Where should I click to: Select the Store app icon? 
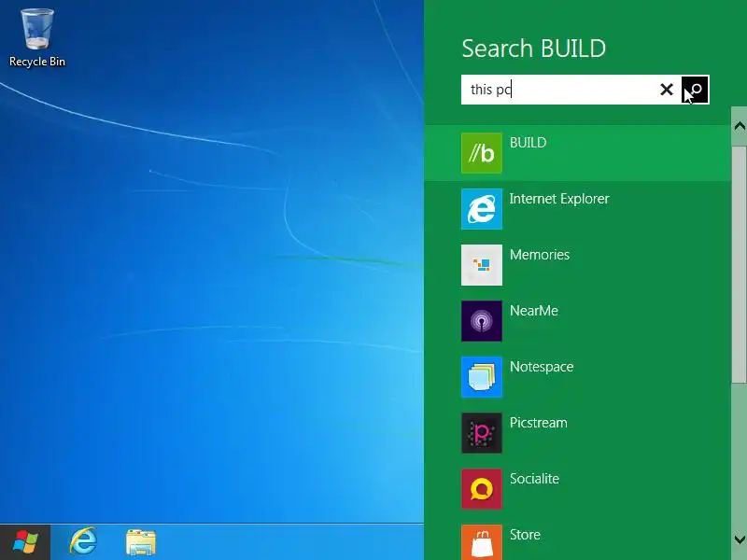tap(482, 542)
